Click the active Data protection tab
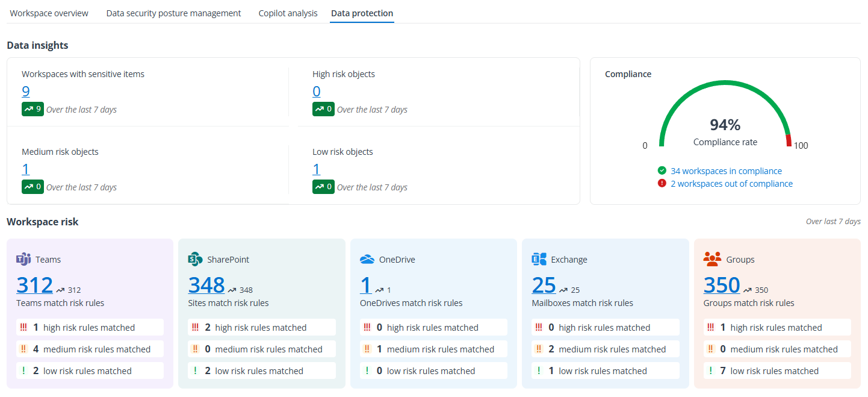The width and height of the screenshot is (868, 397). 362,13
